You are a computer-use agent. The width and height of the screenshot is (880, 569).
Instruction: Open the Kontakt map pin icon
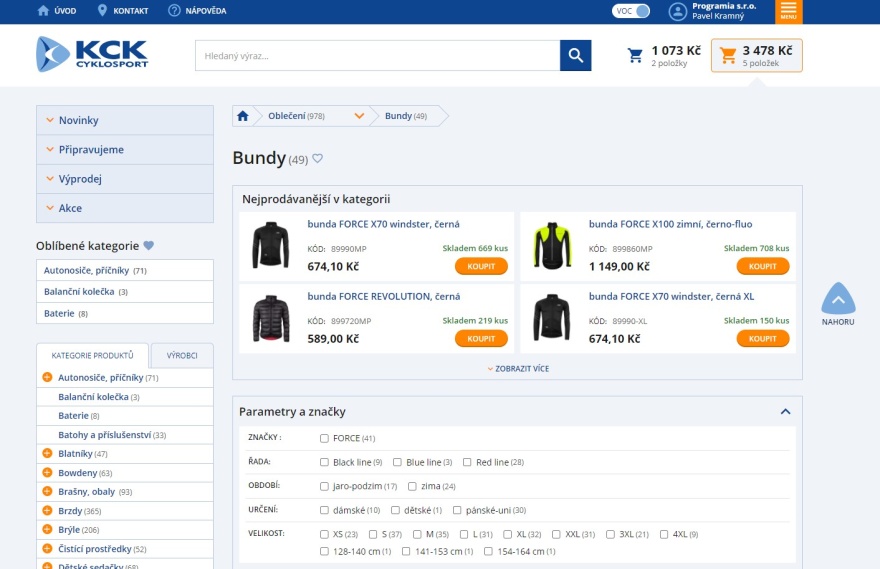click(x=102, y=11)
